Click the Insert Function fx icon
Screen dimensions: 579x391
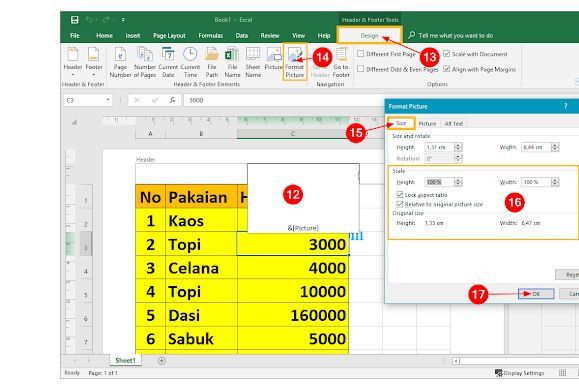(172, 100)
